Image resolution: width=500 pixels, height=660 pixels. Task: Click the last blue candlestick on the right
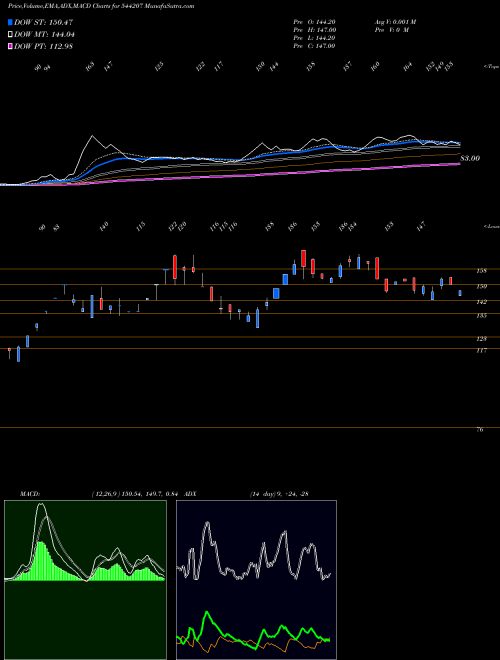460,293
